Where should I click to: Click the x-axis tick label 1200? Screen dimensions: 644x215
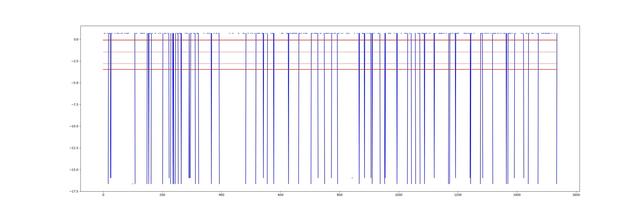[458, 195]
